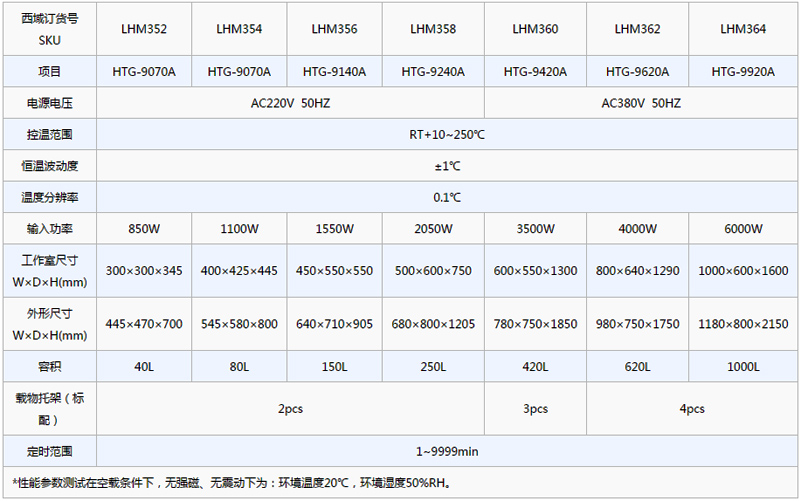Click the 西域订货号 SKU header cell

click(49, 30)
